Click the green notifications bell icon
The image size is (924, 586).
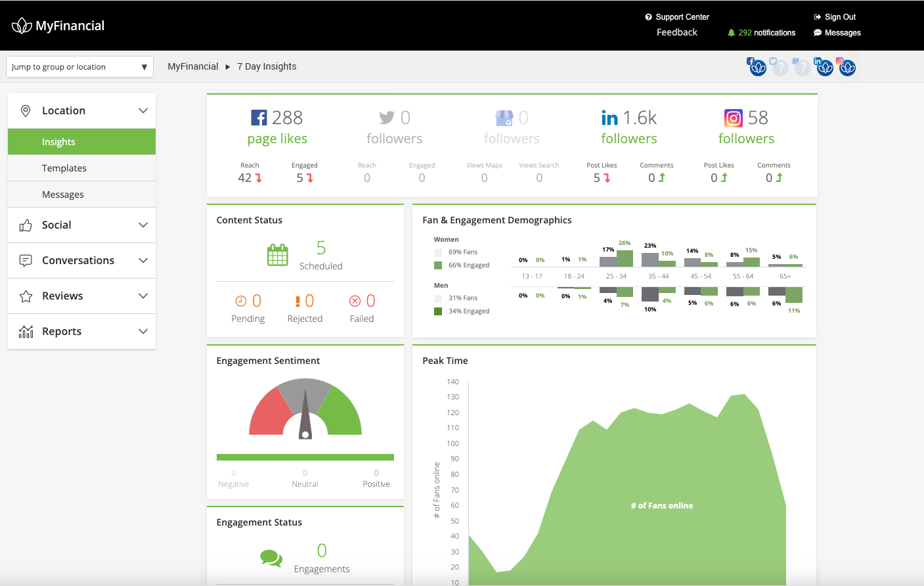[731, 32]
